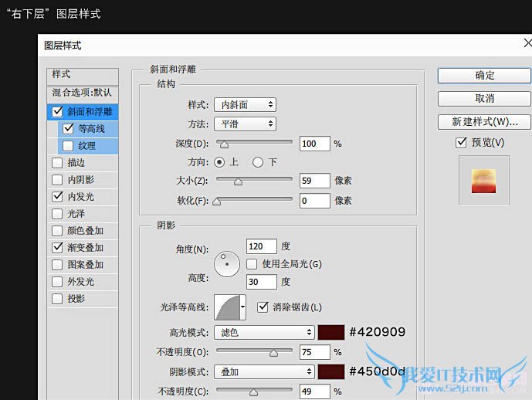Toggle 使用全局光 checkbox
532x400 pixels.
click(252, 264)
